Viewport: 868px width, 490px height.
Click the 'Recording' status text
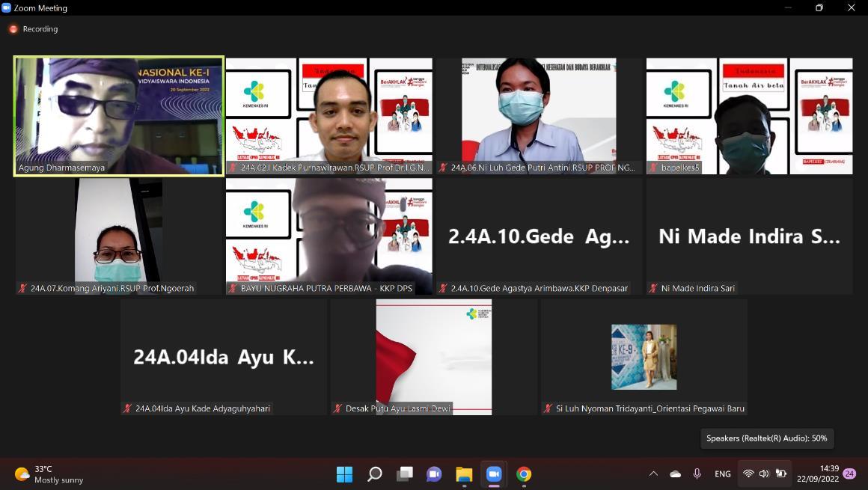(40, 28)
